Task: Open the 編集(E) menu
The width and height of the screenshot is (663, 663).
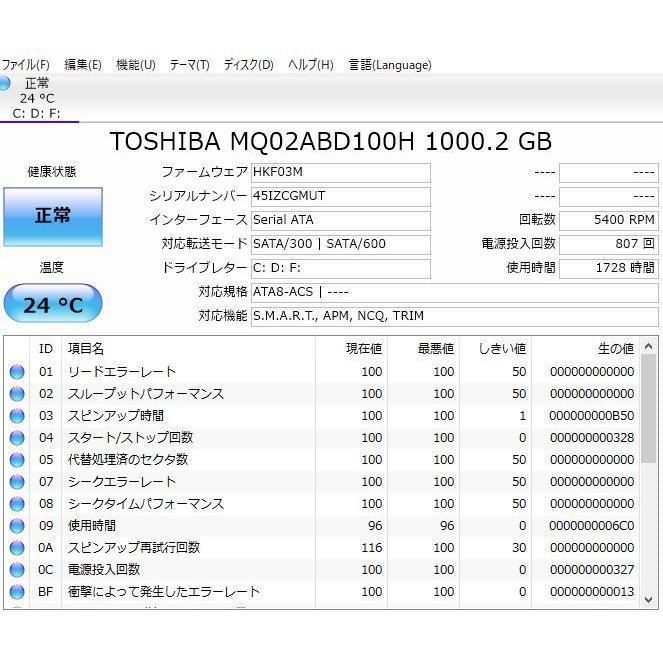Action: click(x=83, y=65)
